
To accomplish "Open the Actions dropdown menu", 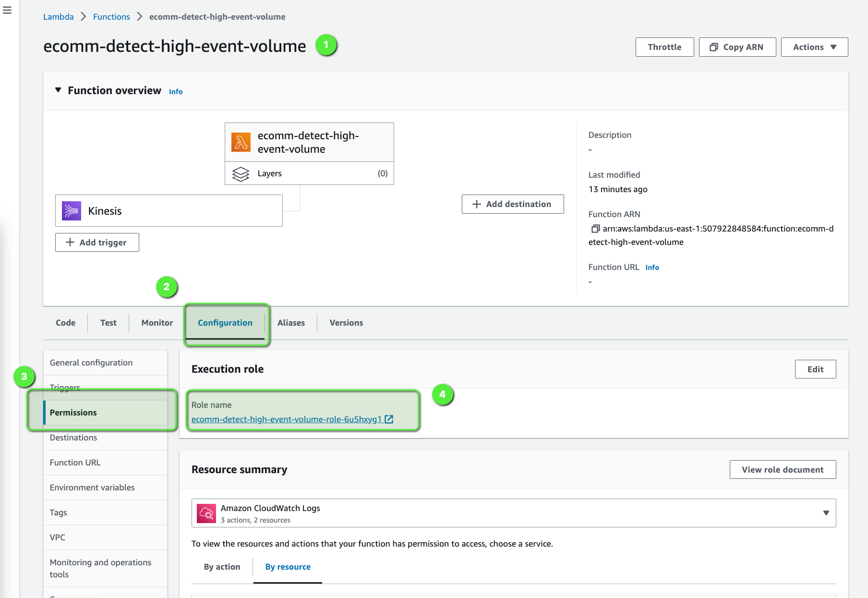I will (x=814, y=47).
